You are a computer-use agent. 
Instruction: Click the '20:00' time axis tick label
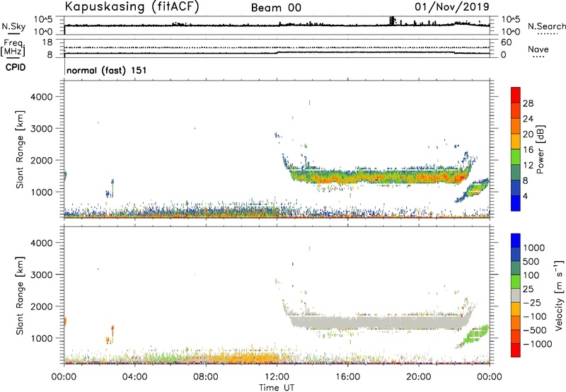point(418,377)
